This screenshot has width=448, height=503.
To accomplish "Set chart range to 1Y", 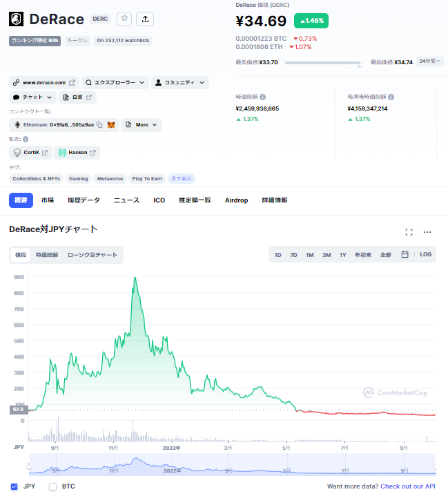I will [x=343, y=255].
